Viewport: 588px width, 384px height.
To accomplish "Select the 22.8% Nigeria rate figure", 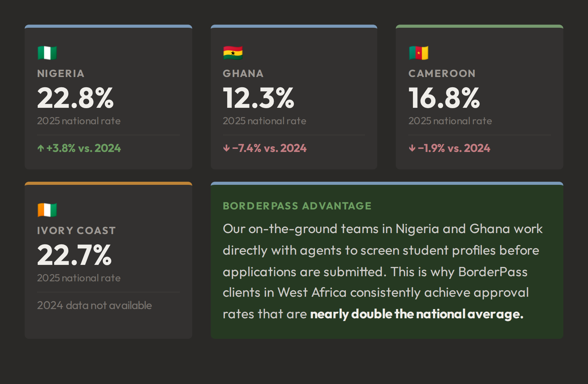I will click(75, 98).
